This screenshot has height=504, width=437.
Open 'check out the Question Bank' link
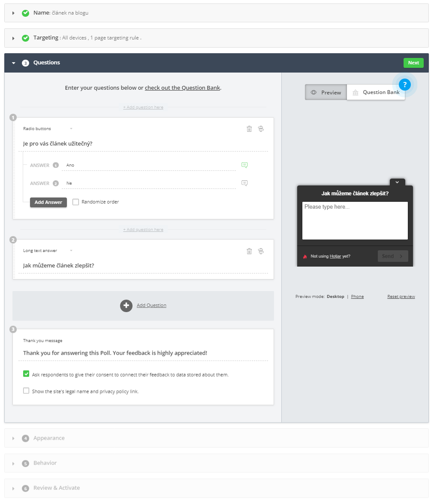pyautogui.click(x=182, y=88)
